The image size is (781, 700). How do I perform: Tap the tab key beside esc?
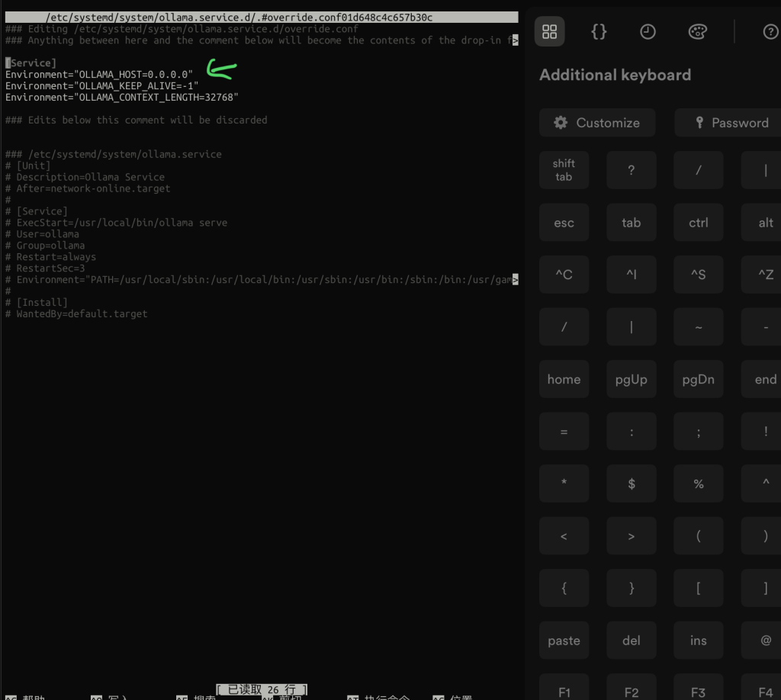tap(631, 223)
